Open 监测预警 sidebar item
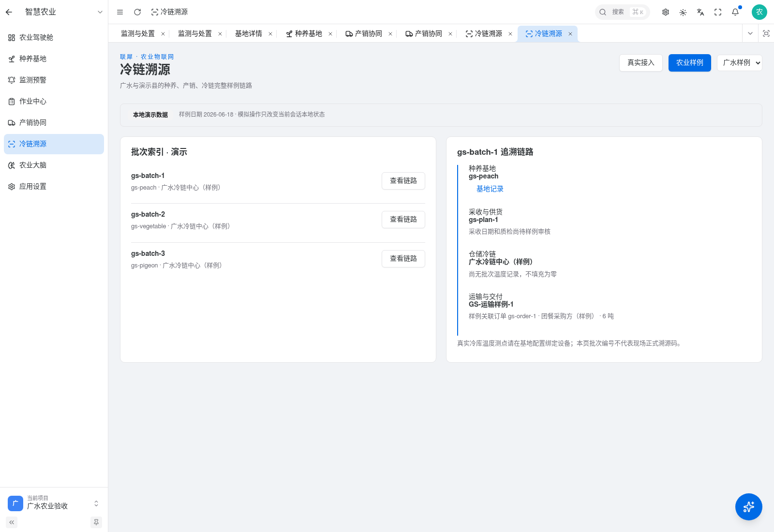This screenshot has width=774, height=532. coord(54,80)
